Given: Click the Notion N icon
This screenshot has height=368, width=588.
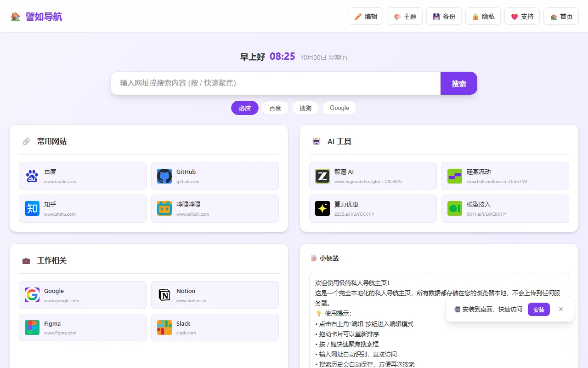Looking at the screenshot, I should coord(164,295).
